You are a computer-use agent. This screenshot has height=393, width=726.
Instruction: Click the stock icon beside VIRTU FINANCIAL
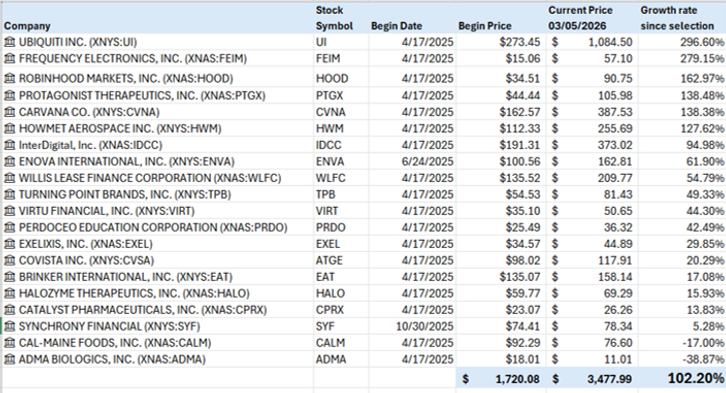(x=9, y=211)
